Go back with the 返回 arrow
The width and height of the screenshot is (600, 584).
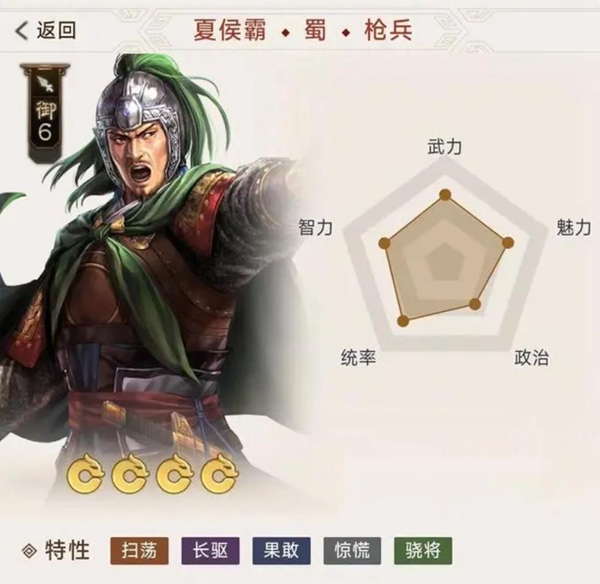pos(45,30)
